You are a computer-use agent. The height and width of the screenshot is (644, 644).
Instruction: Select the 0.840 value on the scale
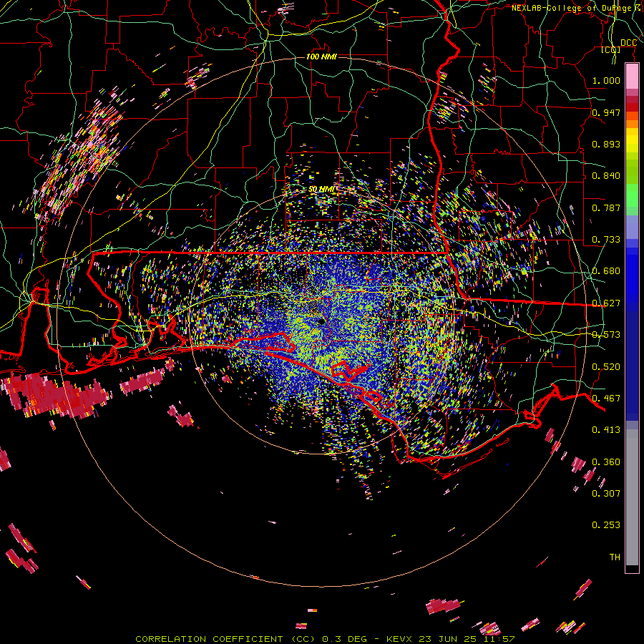click(x=606, y=176)
